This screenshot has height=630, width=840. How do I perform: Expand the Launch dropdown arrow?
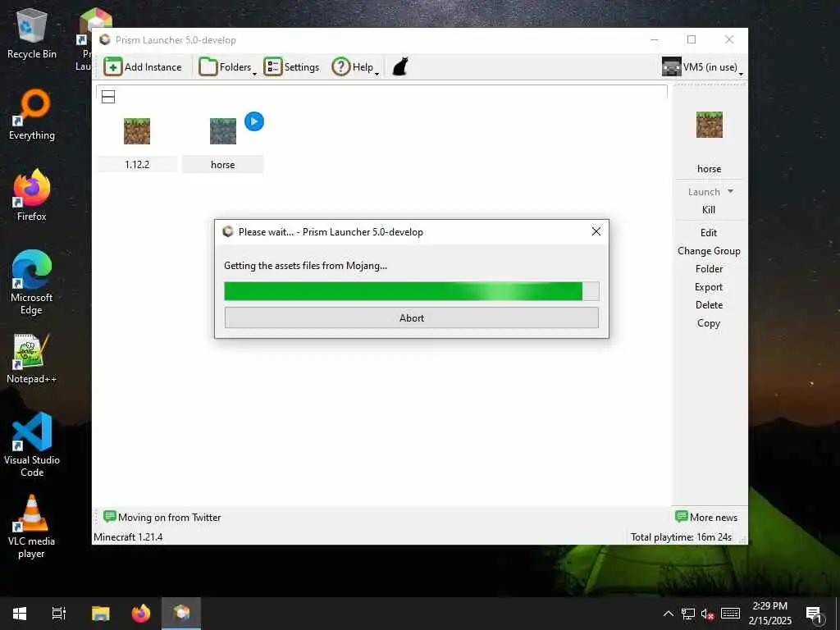coord(730,191)
